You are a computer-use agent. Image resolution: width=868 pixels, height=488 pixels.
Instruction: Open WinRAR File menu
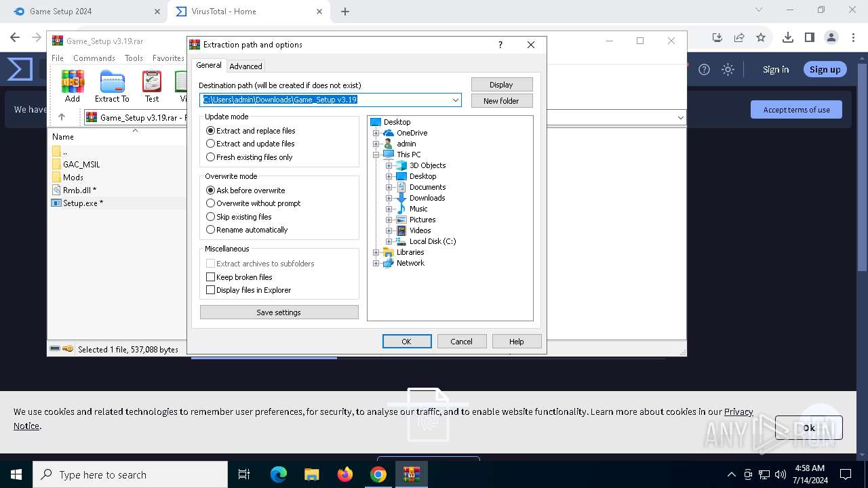[58, 58]
